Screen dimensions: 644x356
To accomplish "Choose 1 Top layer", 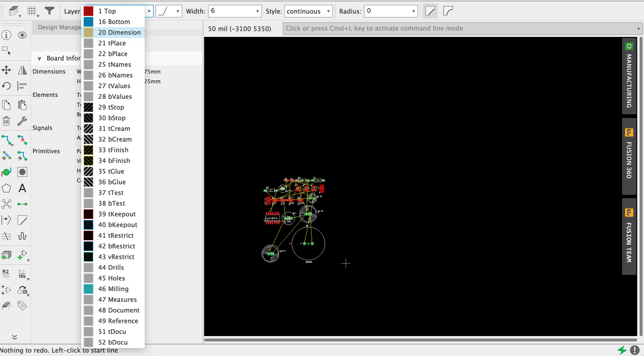I will pos(113,11).
